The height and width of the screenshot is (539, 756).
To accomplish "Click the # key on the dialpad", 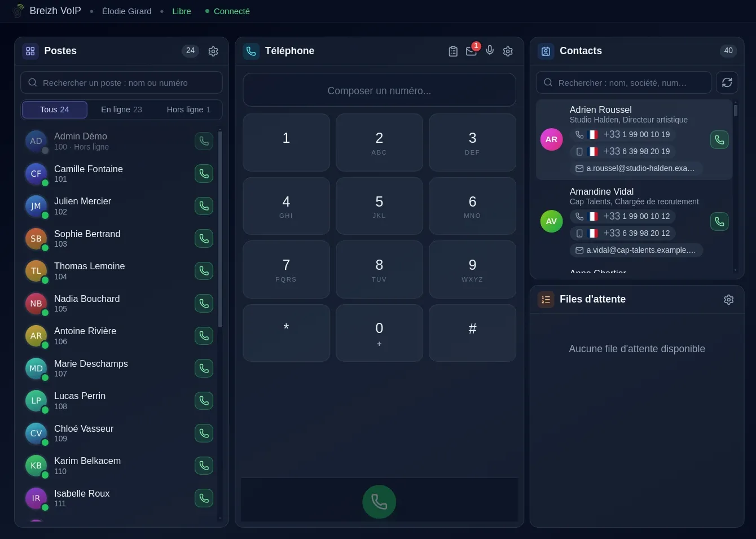I will click(472, 333).
